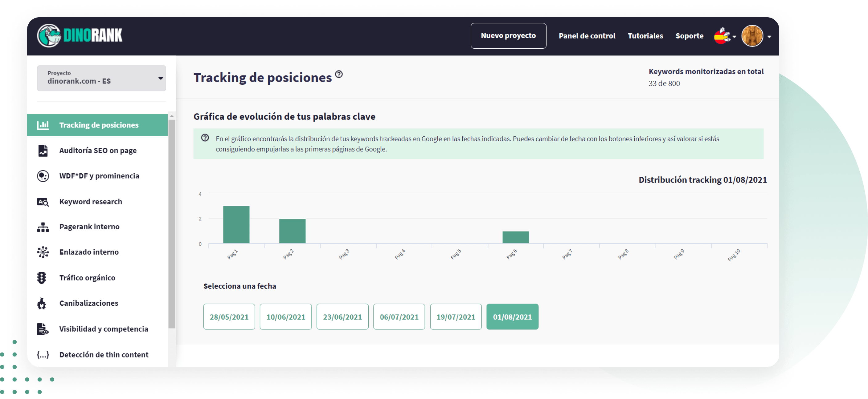Click the DinoRank logo
Image resolution: width=868 pixels, height=399 pixels.
coord(80,35)
